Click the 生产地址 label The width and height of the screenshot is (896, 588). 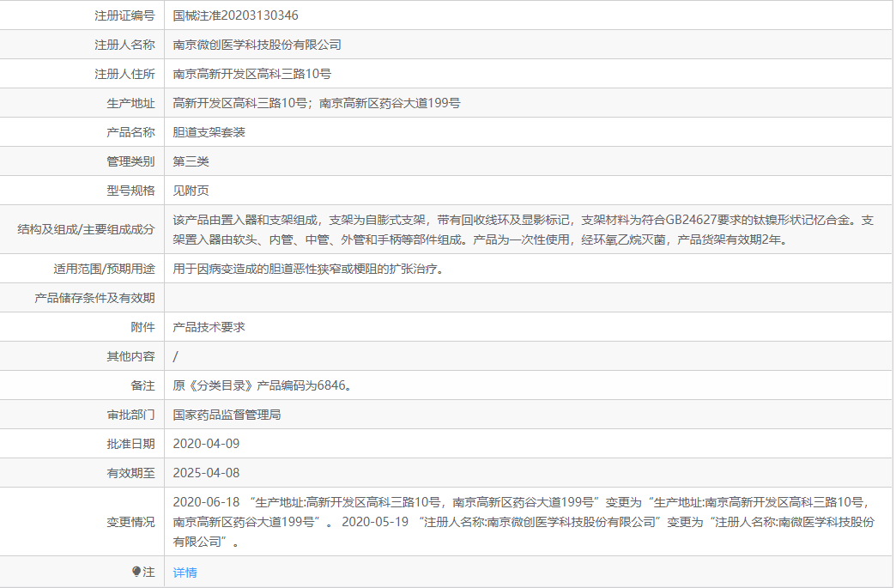point(130,103)
